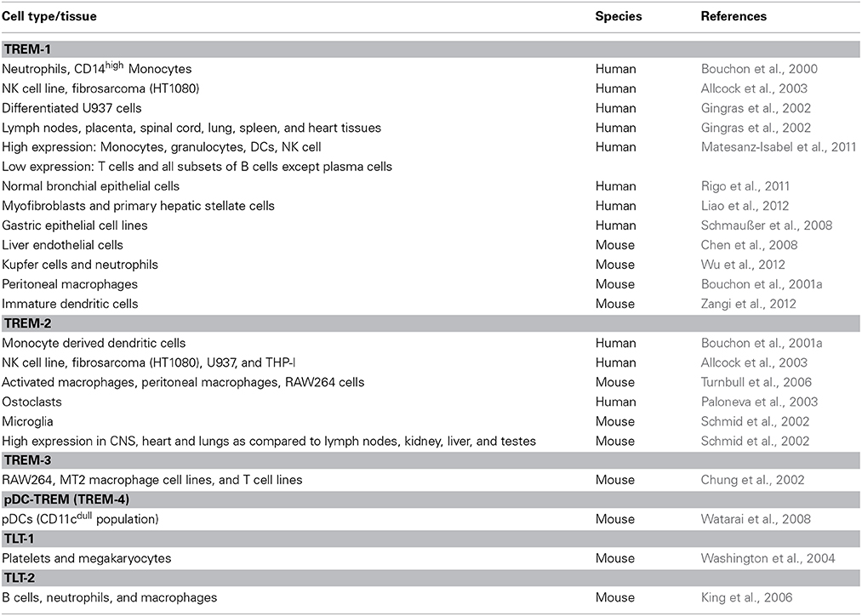The image size is (862, 616).
Task: Open the Bouchon et al., 2000 reference
Action: pos(759,69)
